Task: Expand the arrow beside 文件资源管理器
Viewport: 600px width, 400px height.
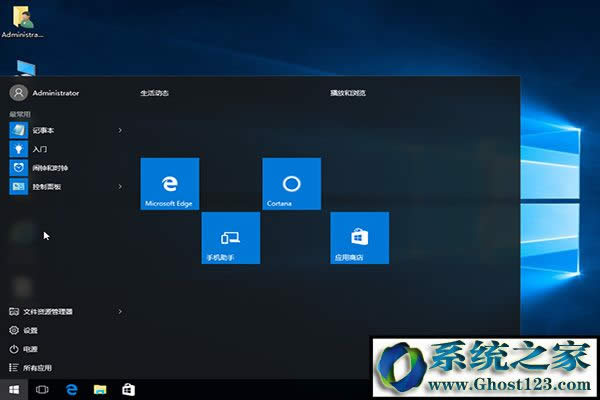Action: (x=120, y=311)
